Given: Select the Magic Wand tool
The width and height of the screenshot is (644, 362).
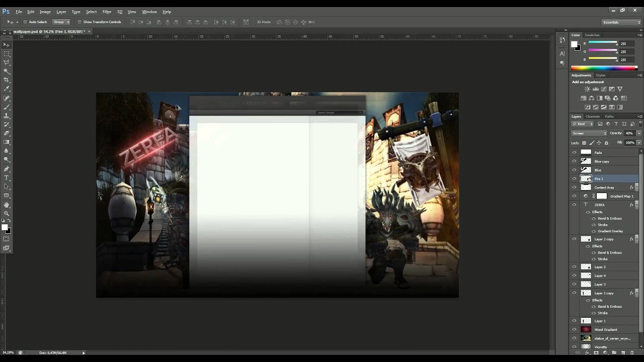Looking at the screenshot, I should click(7, 71).
